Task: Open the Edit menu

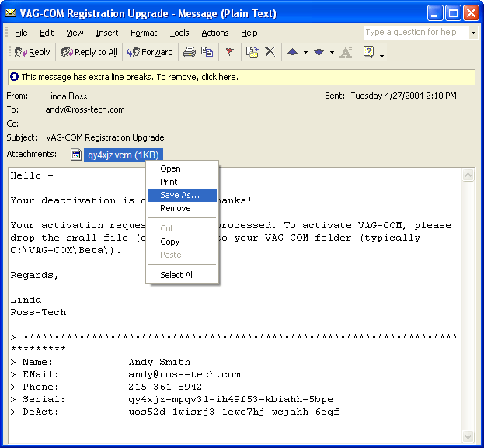Action: coord(47,33)
